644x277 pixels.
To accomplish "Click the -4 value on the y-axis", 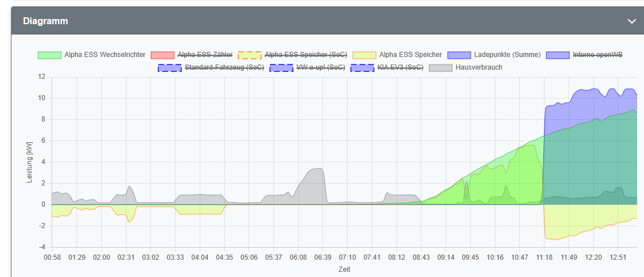I will click(x=42, y=248).
